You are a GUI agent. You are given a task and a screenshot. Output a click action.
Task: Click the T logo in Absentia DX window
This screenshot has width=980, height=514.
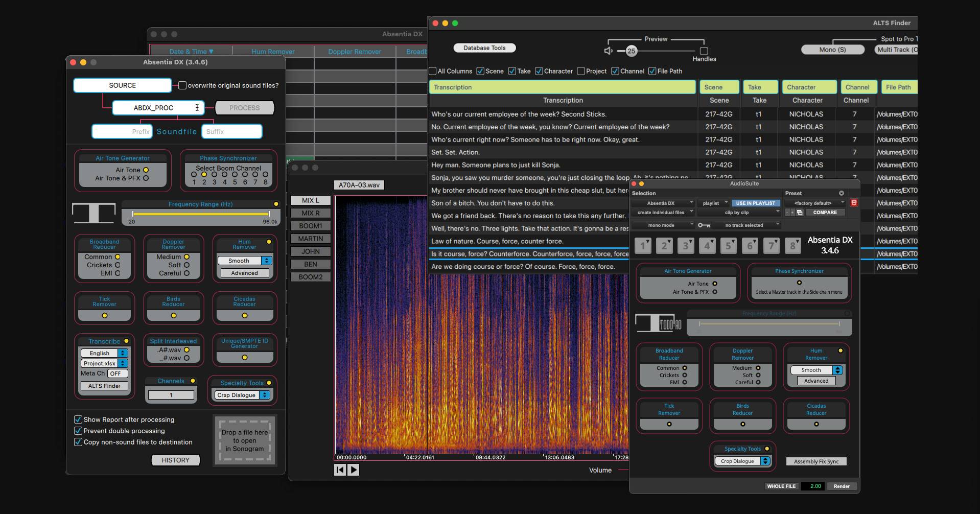coord(94,213)
